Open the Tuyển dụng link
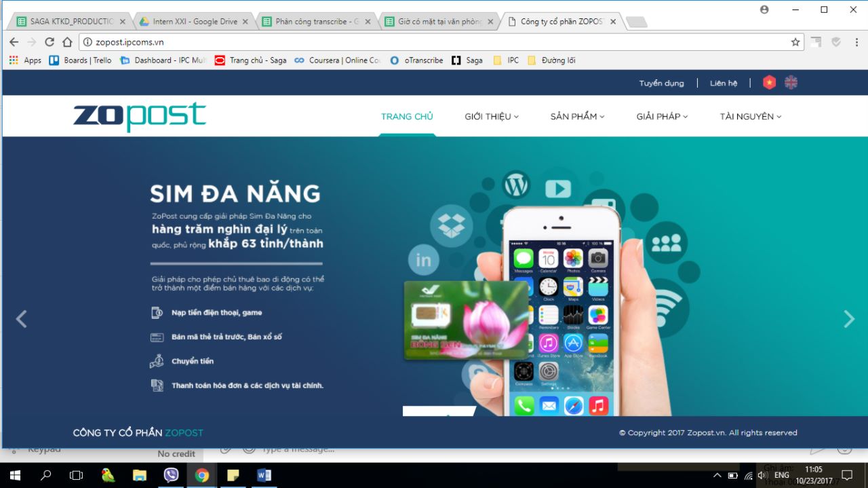The height and width of the screenshot is (488, 868). point(661,83)
